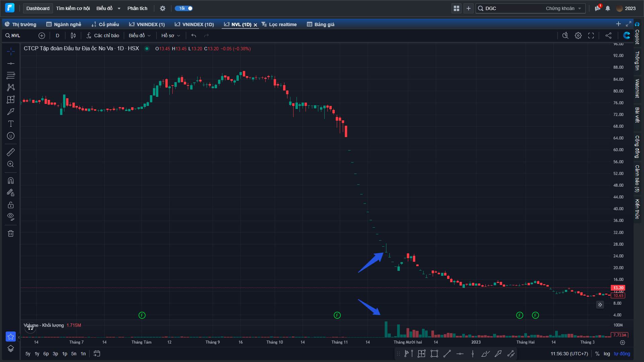Toggle the log scale option

coord(607,354)
